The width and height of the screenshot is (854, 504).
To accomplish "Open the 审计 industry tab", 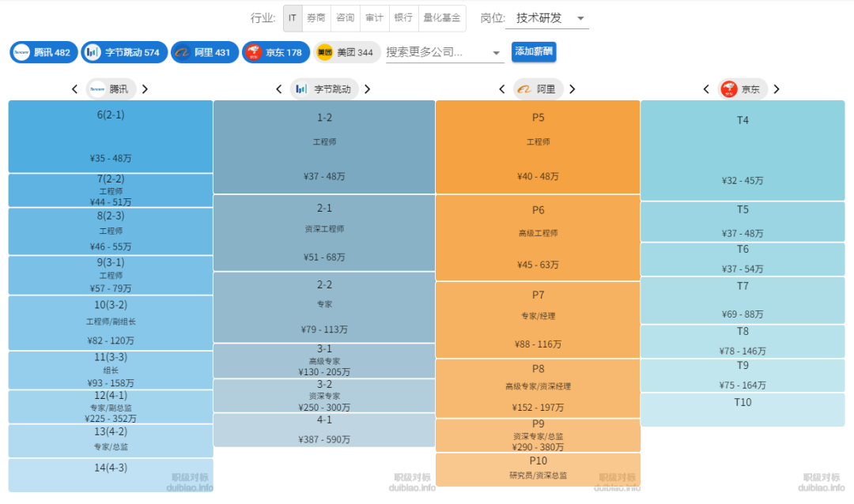I will click(374, 18).
